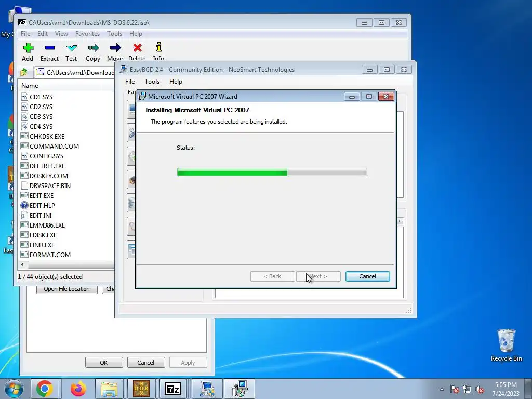This screenshot has height=399, width=532.
Task: Click EasyBCD right scroll arrow
Action: point(400,221)
